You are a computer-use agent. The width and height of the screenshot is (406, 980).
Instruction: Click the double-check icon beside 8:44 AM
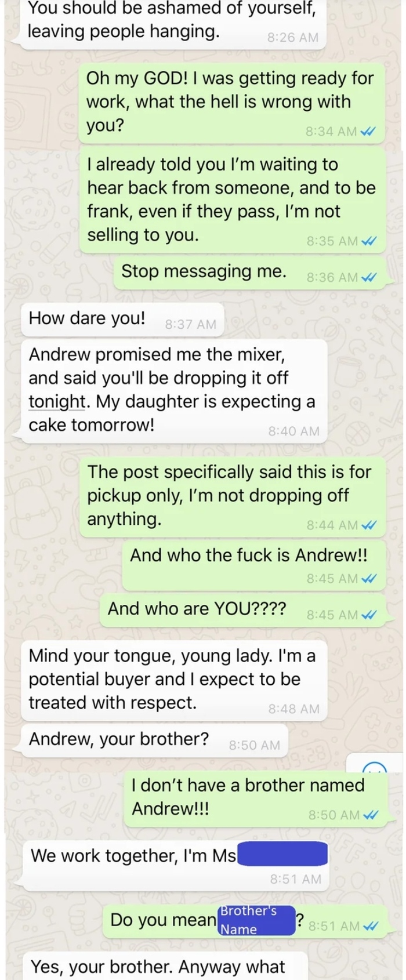pos(369,525)
